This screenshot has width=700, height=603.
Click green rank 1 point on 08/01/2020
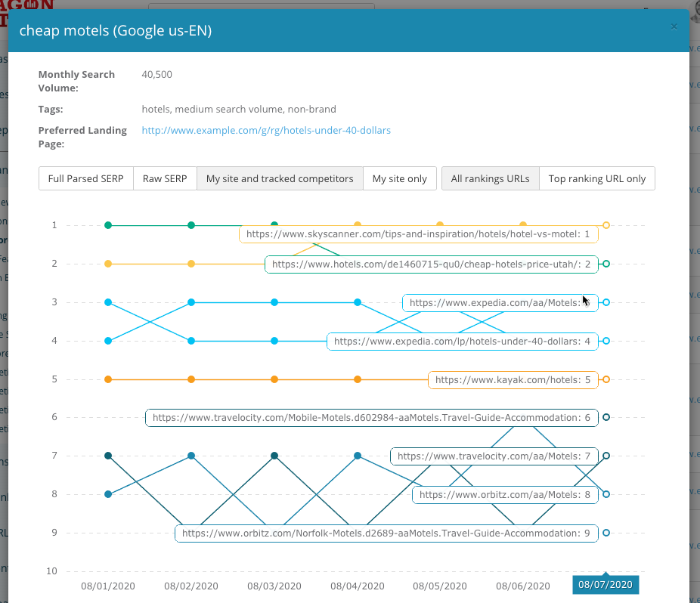[108, 225]
